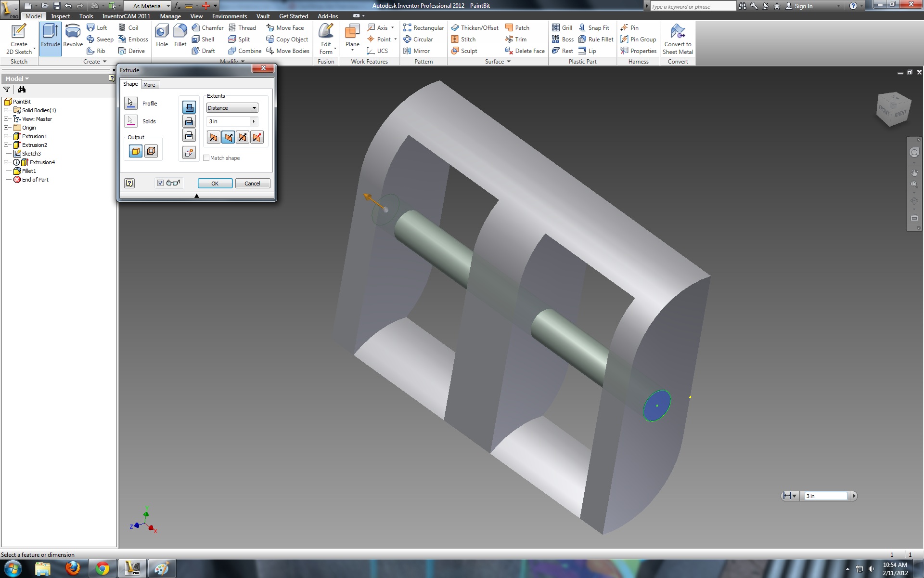The height and width of the screenshot is (578, 924).
Task: Expand Extrusion1 in model tree
Action: (5, 136)
